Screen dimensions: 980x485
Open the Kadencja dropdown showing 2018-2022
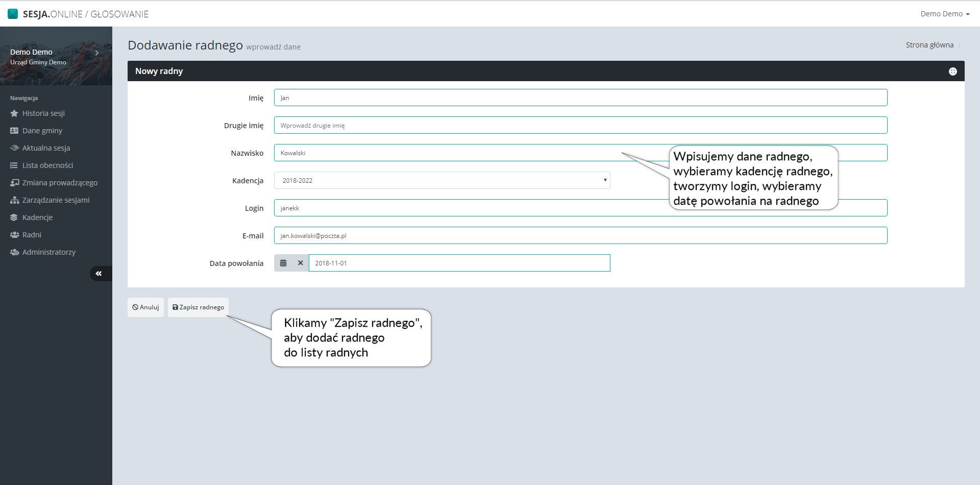click(x=442, y=180)
